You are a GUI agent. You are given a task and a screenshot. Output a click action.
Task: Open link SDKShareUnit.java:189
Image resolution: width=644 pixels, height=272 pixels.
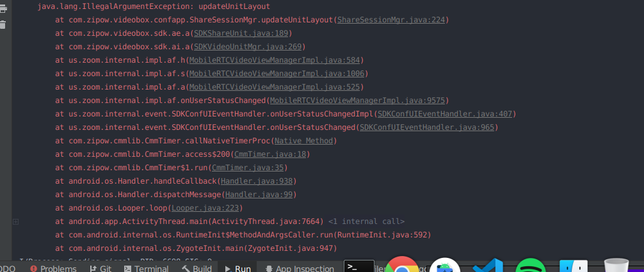pyautogui.click(x=241, y=33)
